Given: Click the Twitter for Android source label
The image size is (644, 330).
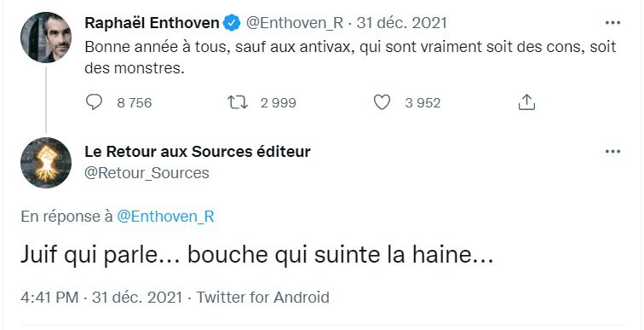Looking at the screenshot, I should coord(263,297).
